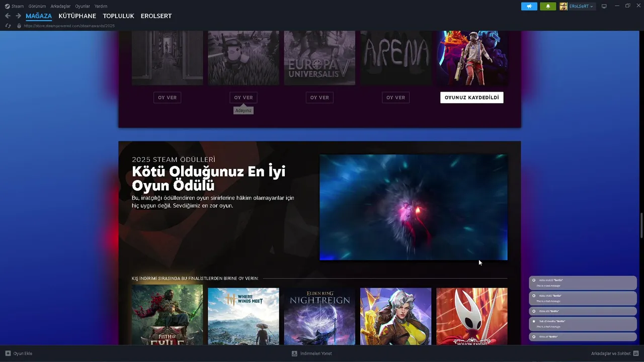This screenshot has width=644, height=362.
Task: Open the Where Winds Meet finalist
Action: click(x=244, y=316)
